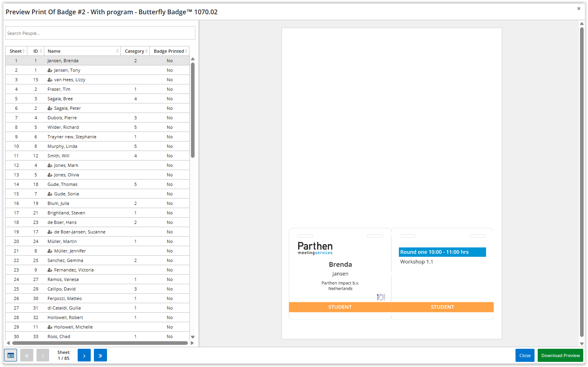This screenshot has width=588, height=367.
Task: Sort the list by Category column
Action: [135, 51]
